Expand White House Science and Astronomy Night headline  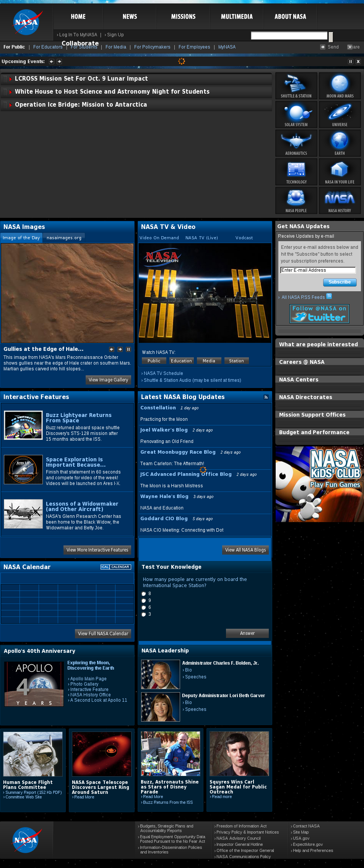point(136,92)
